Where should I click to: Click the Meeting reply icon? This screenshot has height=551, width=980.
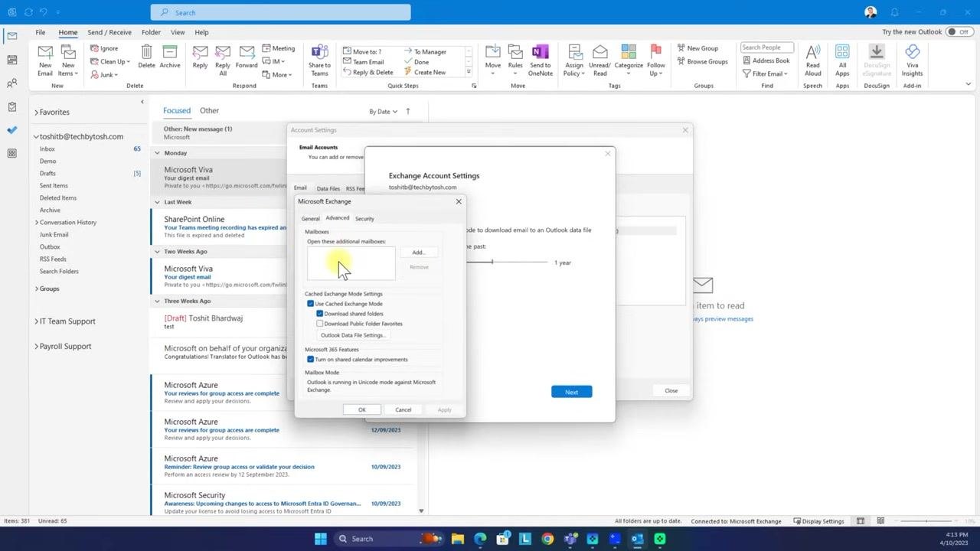coord(278,48)
